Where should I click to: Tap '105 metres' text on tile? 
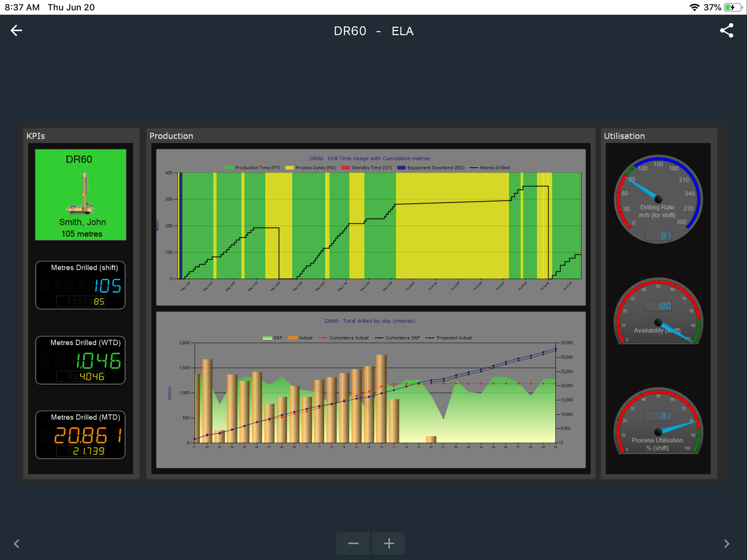[82, 234]
